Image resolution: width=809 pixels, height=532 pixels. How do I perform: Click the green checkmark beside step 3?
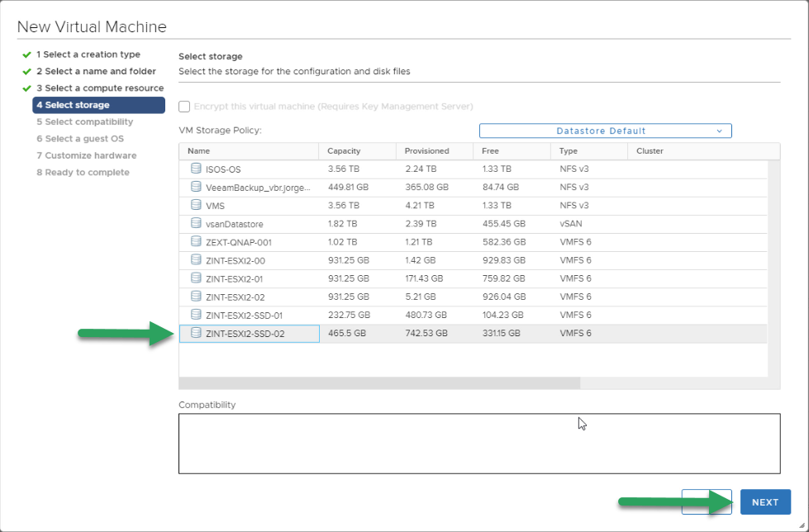coord(26,88)
